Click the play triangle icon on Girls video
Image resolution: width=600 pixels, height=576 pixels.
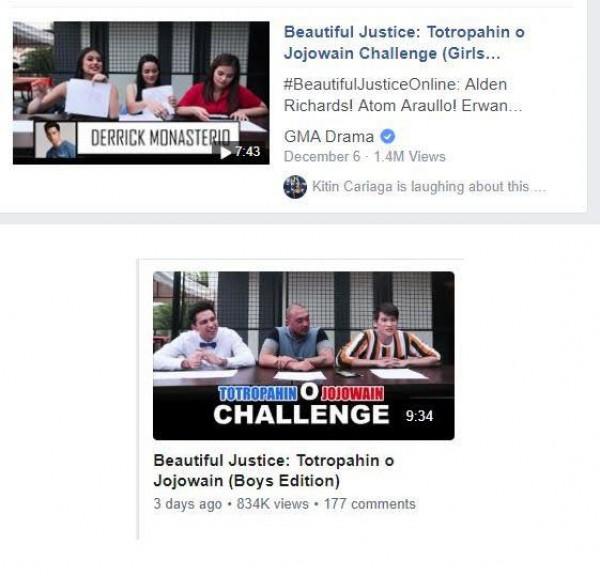pos(226,152)
